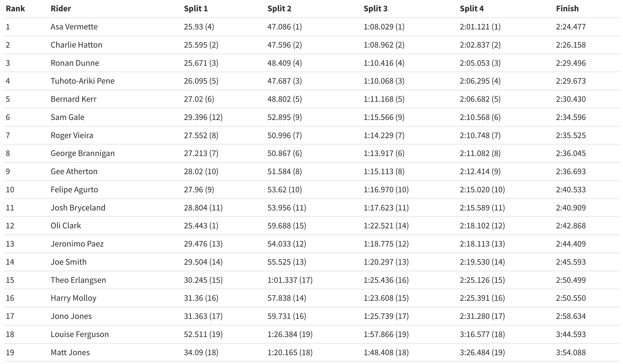The image size is (623, 364).
Task: Click the Split 3 column header
Action: coord(376,8)
